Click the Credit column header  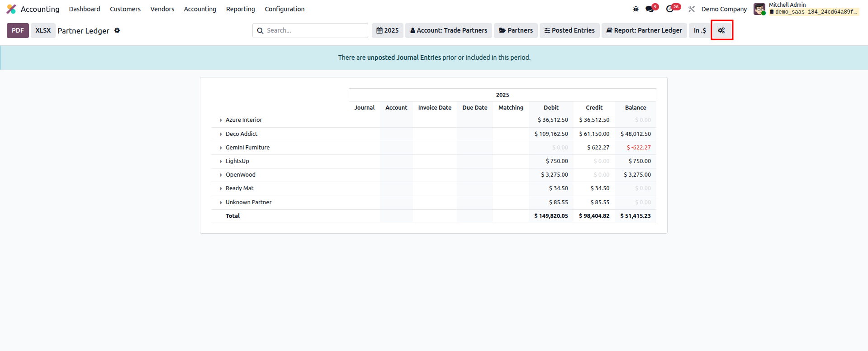point(594,108)
